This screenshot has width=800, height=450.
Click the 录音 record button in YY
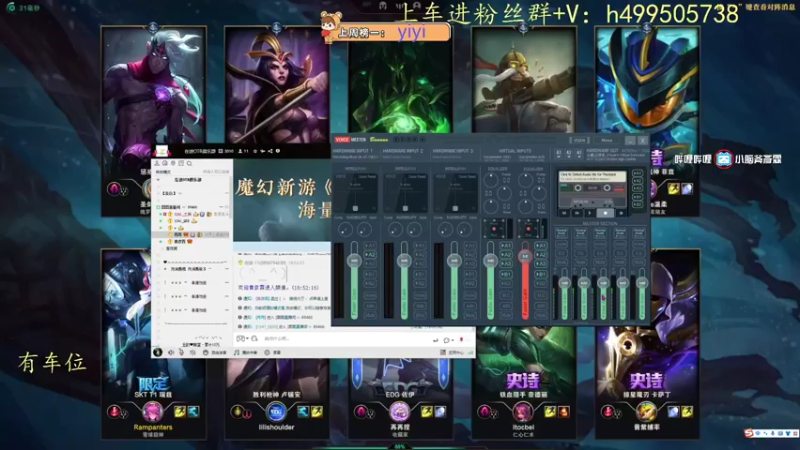pos(272,353)
